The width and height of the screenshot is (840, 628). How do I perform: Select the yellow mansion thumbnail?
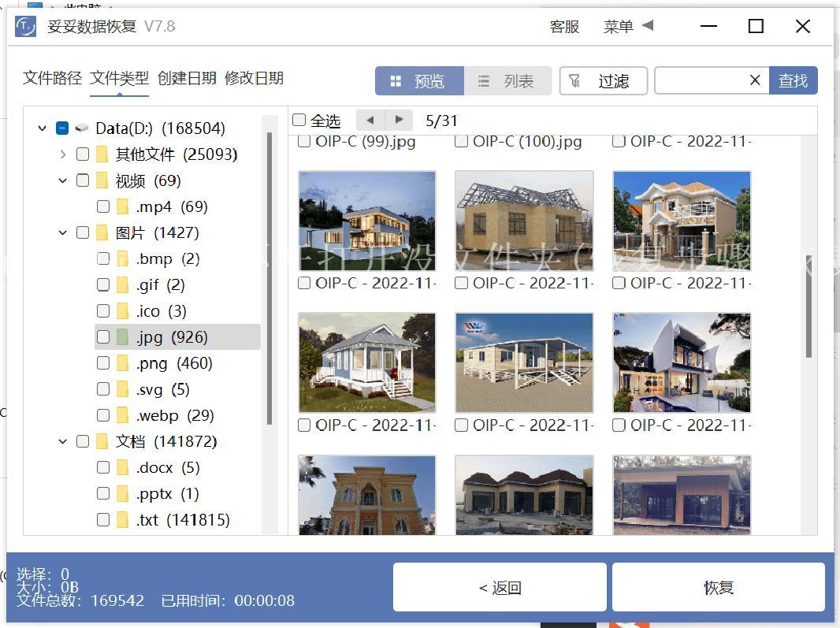pyautogui.click(x=367, y=495)
